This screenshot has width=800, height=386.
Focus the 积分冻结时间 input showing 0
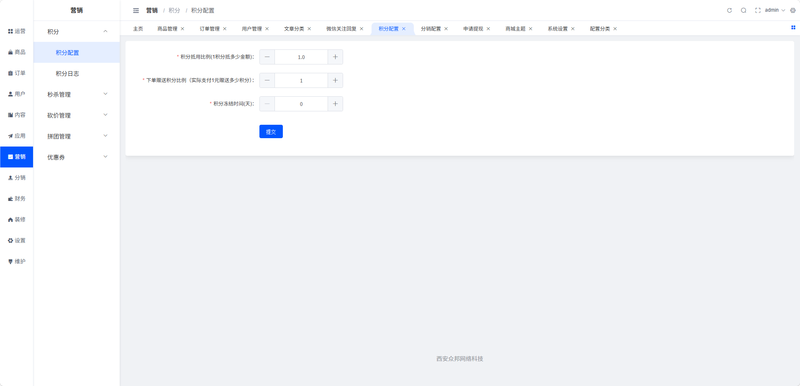pyautogui.click(x=301, y=104)
